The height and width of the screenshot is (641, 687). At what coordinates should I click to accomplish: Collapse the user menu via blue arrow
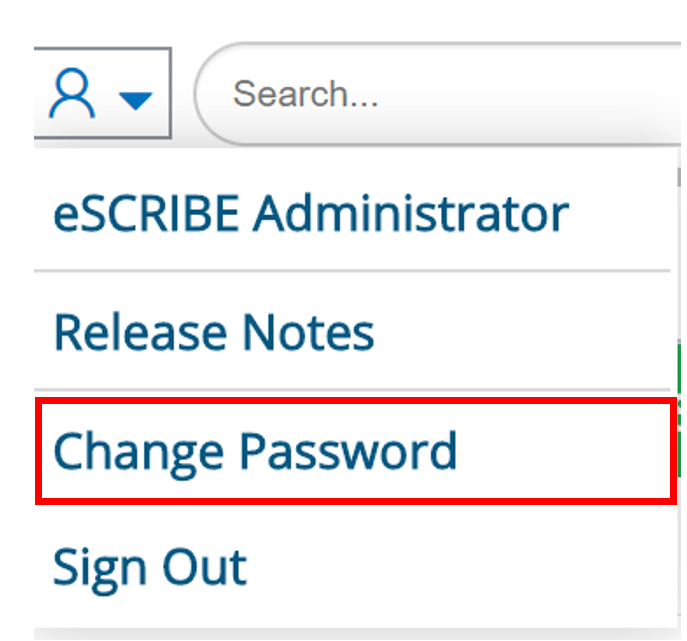pyautogui.click(x=136, y=100)
